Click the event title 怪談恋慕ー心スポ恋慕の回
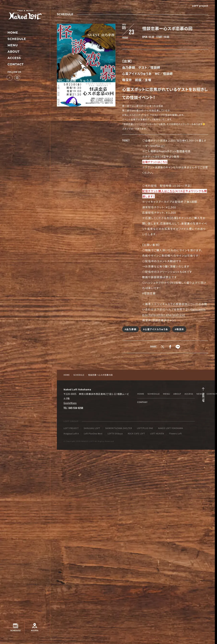The height and width of the screenshot is (644, 217). point(167,28)
